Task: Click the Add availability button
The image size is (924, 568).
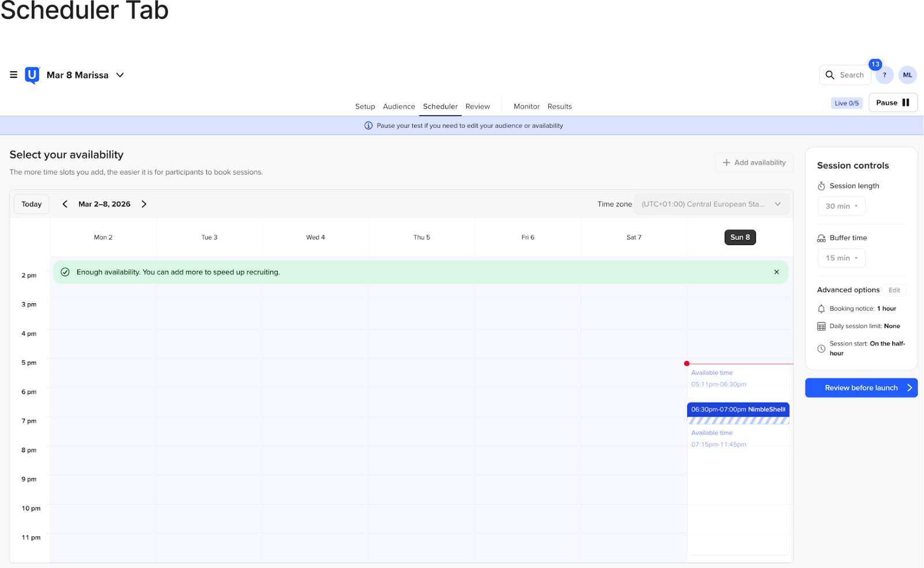Action: [754, 163]
